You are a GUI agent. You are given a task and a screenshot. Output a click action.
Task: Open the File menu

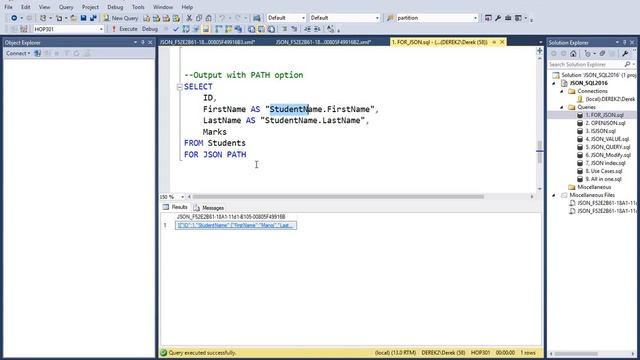[x=8, y=7]
